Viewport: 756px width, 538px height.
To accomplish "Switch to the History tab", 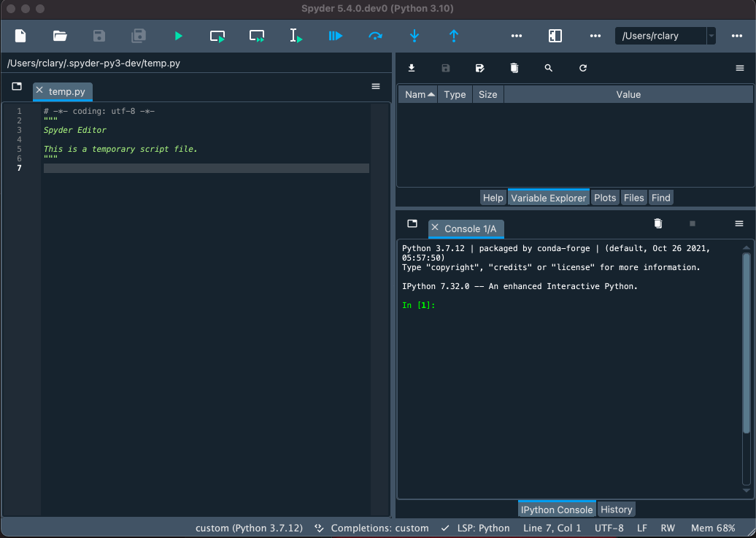I will 616,510.
